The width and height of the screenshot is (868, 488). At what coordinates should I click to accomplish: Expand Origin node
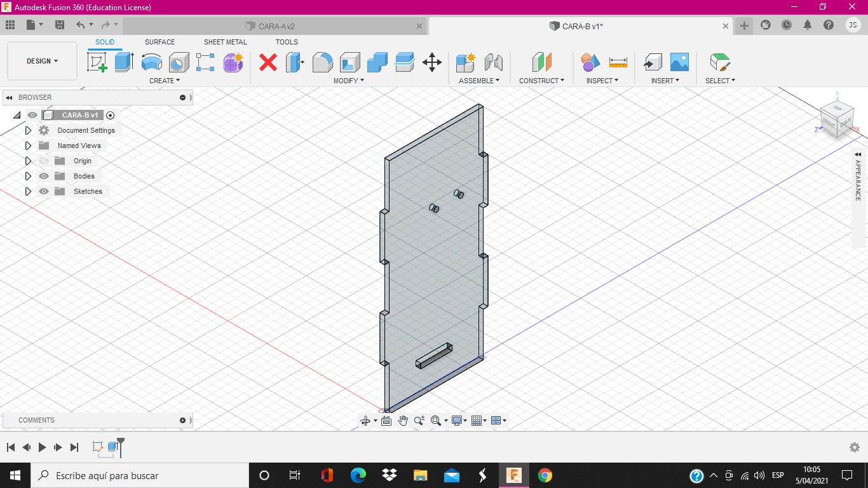(x=28, y=161)
